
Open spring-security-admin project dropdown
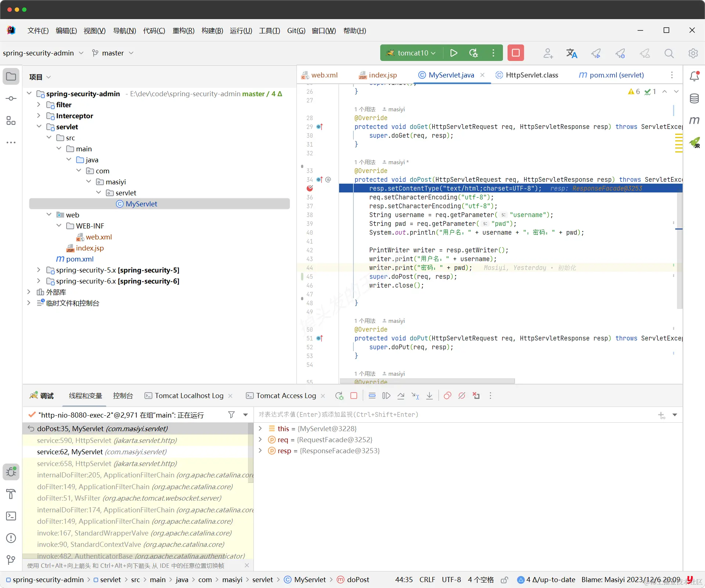[43, 53]
